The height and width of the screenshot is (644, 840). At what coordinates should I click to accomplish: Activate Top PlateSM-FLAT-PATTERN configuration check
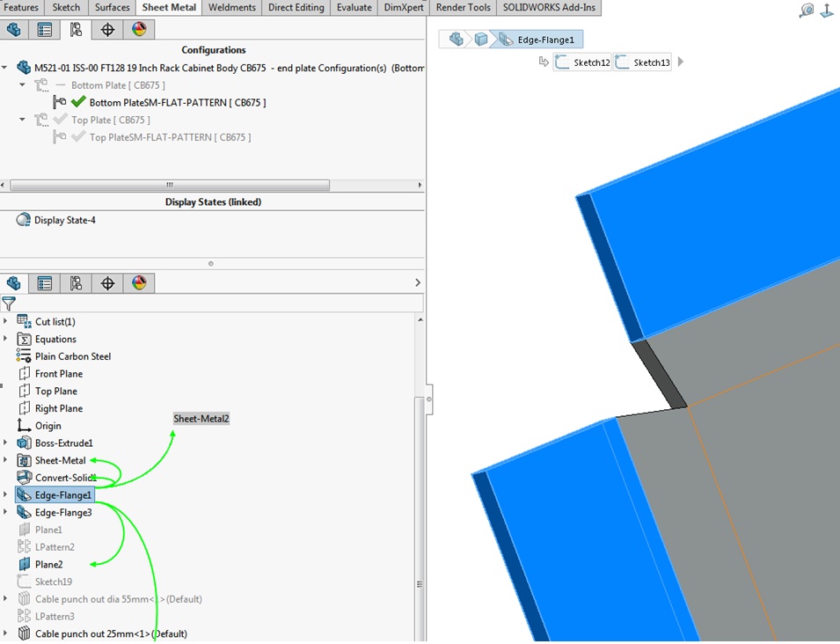point(78,136)
